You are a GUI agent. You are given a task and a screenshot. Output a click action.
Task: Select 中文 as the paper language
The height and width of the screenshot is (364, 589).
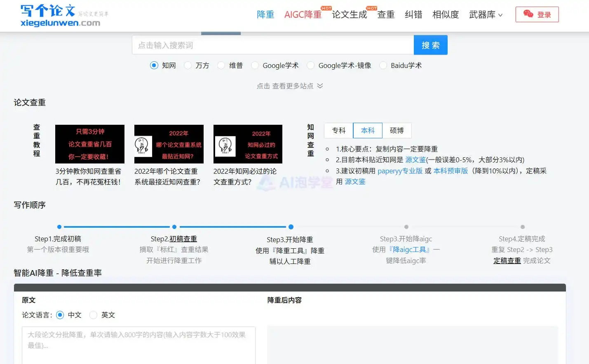(x=60, y=315)
